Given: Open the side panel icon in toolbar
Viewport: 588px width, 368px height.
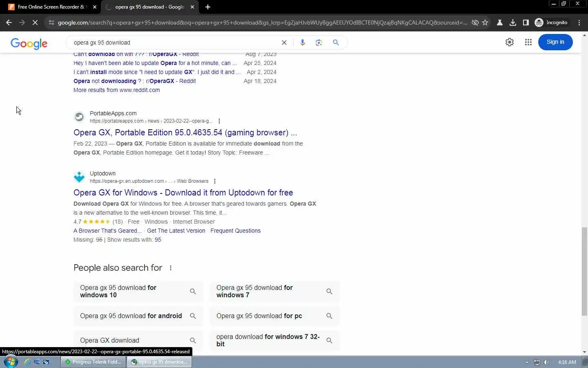Looking at the screenshot, I should pyautogui.click(x=526, y=22).
